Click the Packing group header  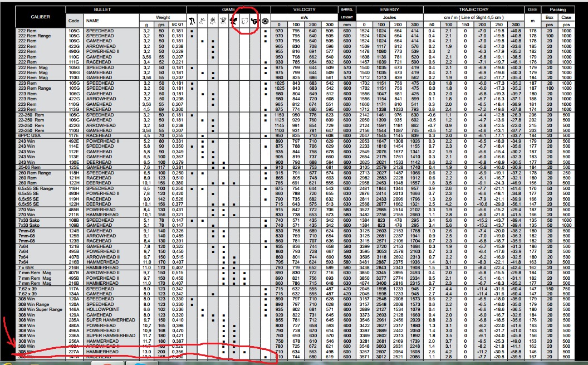coord(557,10)
